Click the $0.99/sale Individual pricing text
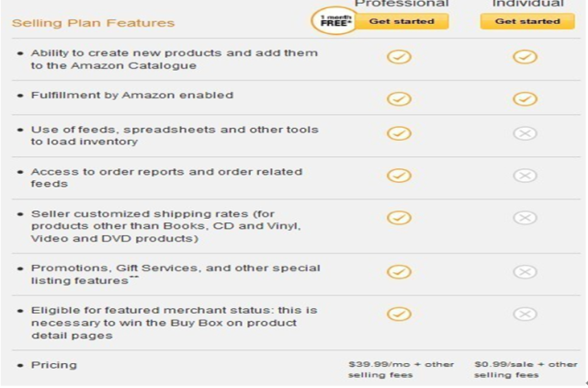 (x=526, y=370)
